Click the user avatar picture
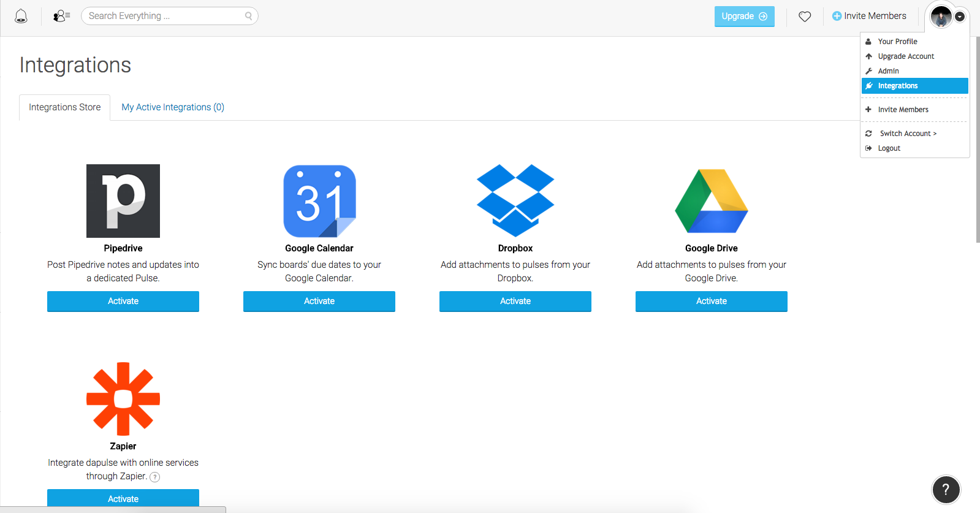The width and height of the screenshot is (980, 513). click(941, 17)
